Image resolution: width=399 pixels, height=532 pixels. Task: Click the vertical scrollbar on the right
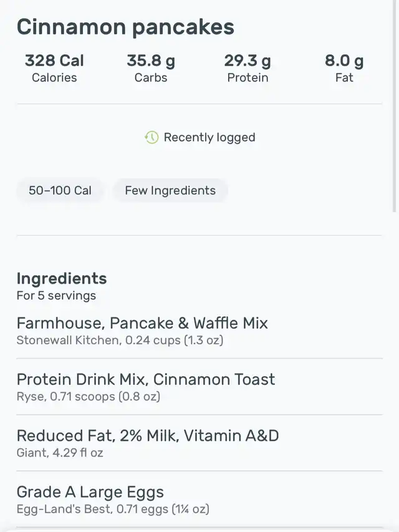click(394, 106)
